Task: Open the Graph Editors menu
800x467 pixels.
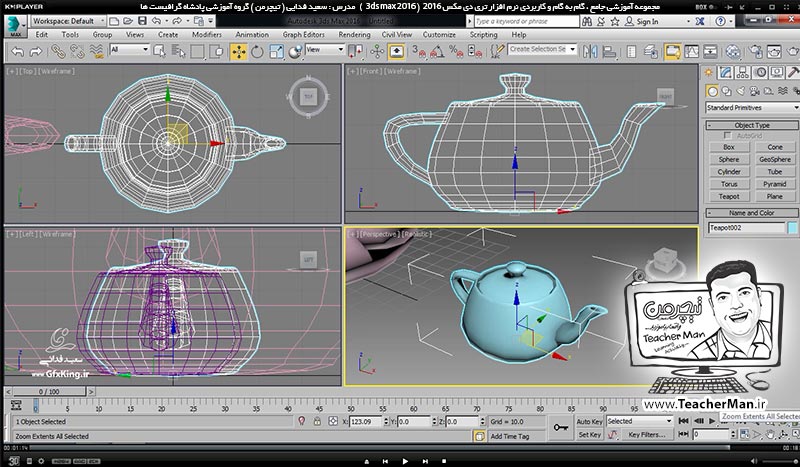Action: pyautogui.click(x=304, y=35)
